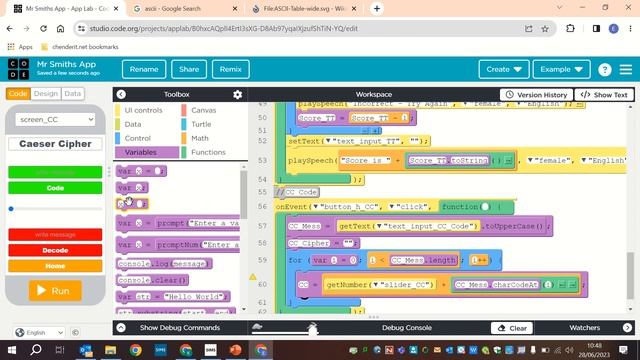Open the browser extensions puzzle icon
Image resolution: width=640 pixels, height=360 pixels.
(x=570, y=29)
